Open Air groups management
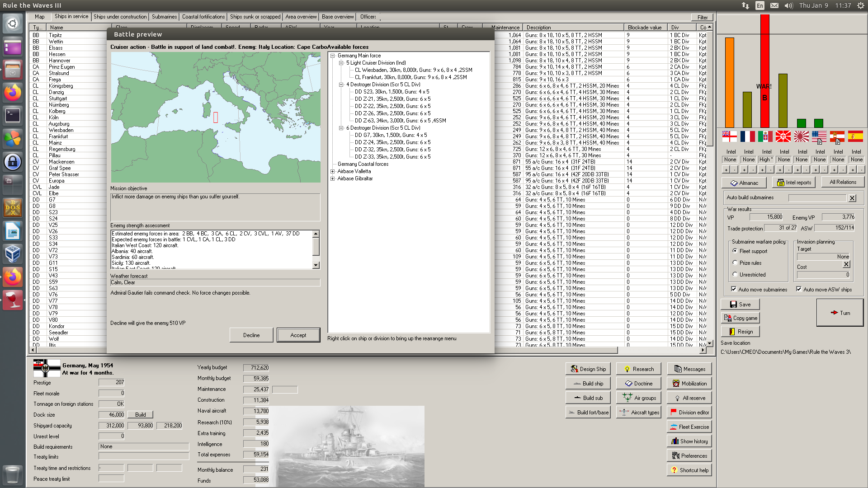Viewport: 868px width, 488px height. click(x=638, y=398)
